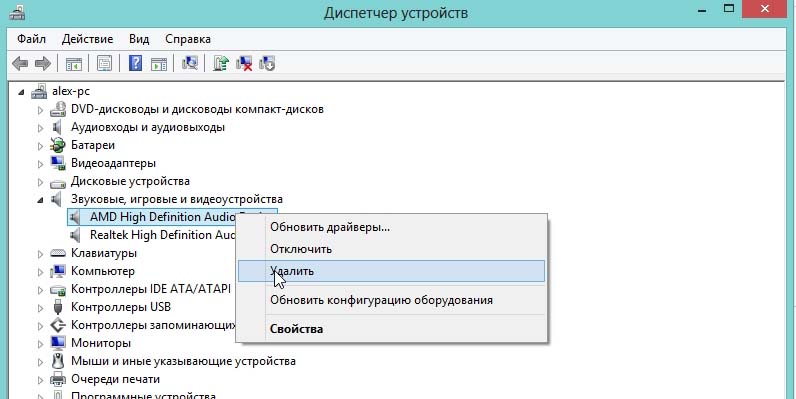The width and height of the screenshot is (796, 399).
Task: Expand Контроллеры IDE ATA/ATAPI arrow
Action: pyautogui.click(x=41, y=290)
